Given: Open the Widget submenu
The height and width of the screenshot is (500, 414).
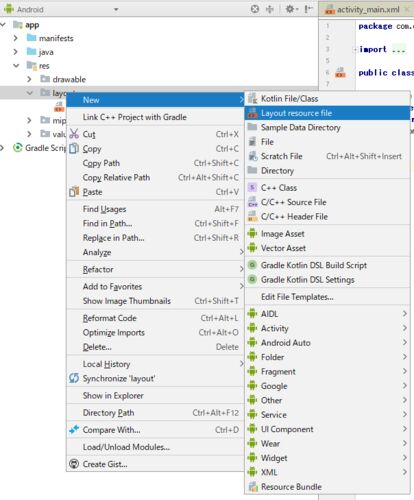Looking at the screenshot, I should [x=327, y=458].
